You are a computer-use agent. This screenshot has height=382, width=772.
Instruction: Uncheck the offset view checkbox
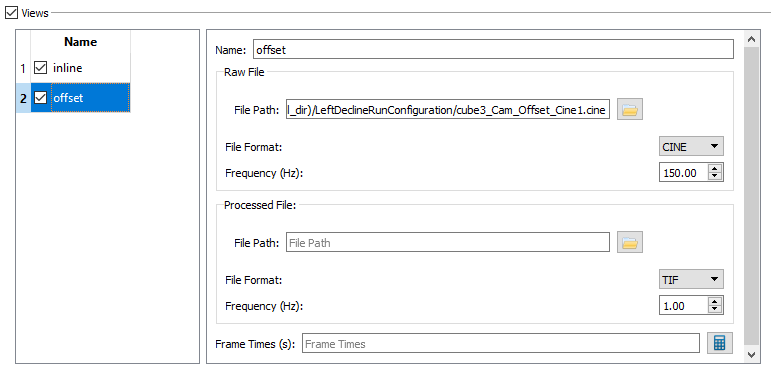click(x=40, y=98)
